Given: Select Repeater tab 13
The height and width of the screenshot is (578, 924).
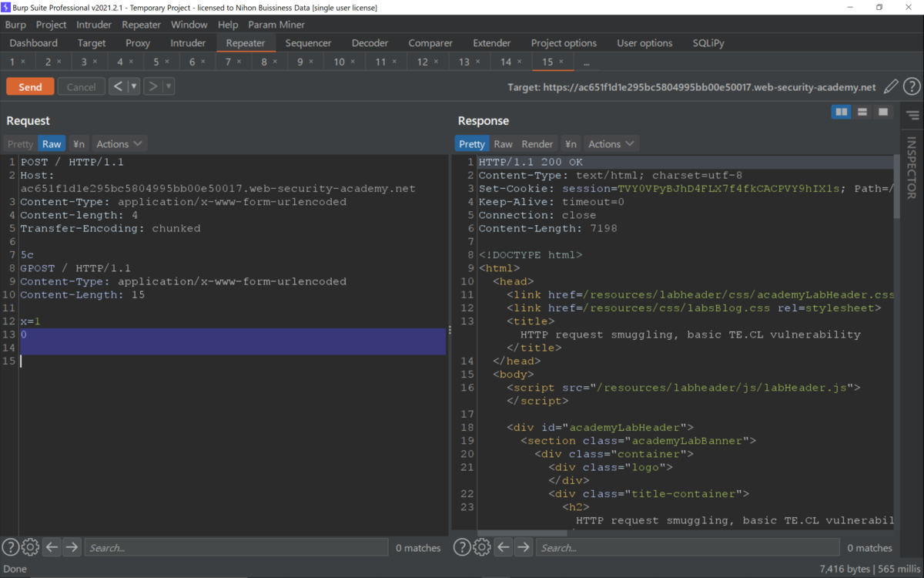Looking at the screenshot, I should pos(464,62).
